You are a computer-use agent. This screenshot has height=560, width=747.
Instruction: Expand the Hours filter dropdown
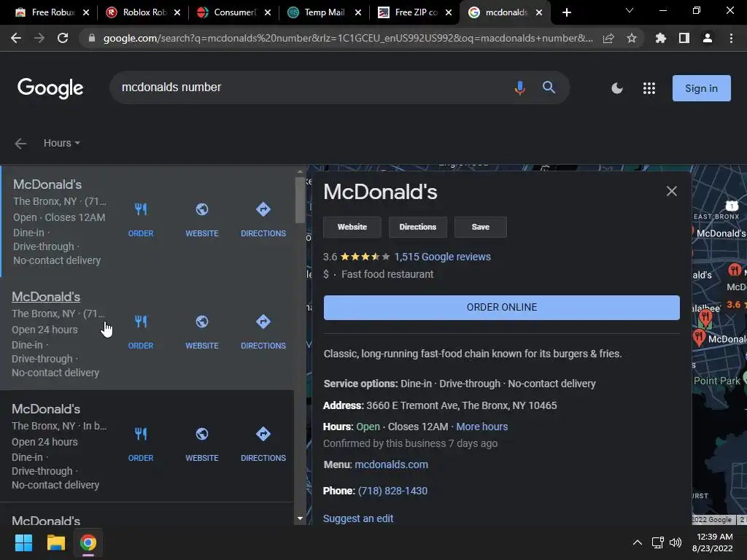pos(61,143)
